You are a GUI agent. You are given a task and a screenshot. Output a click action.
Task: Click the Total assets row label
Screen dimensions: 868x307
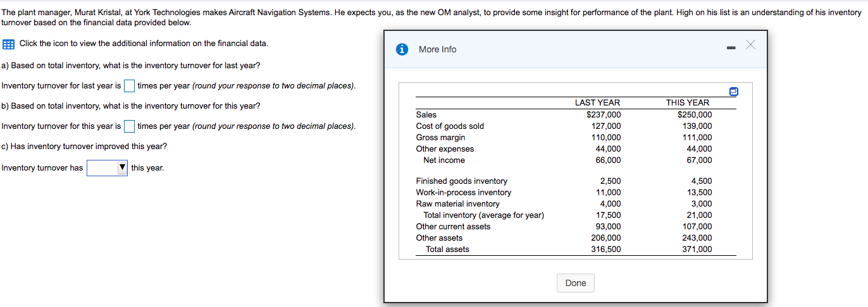click(x=447, y=250)
